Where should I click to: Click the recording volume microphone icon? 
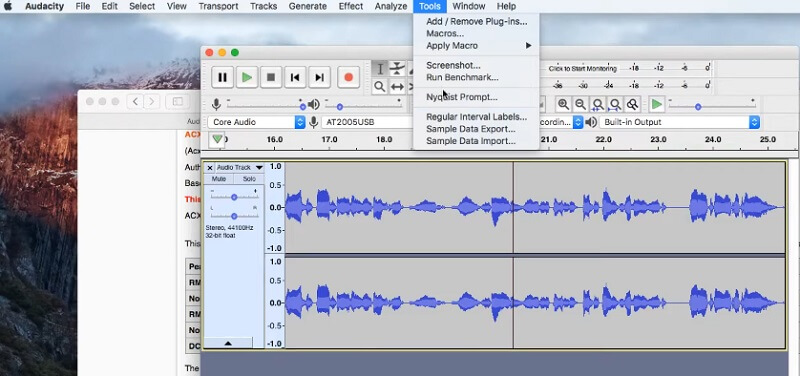pos(216,105)
